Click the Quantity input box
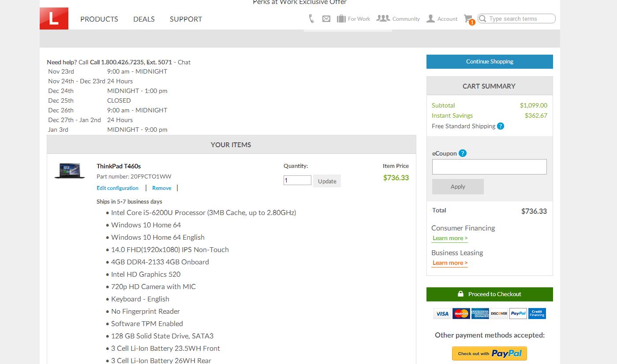The width and height of the screenshot is (617, 364). click(297, 180)
